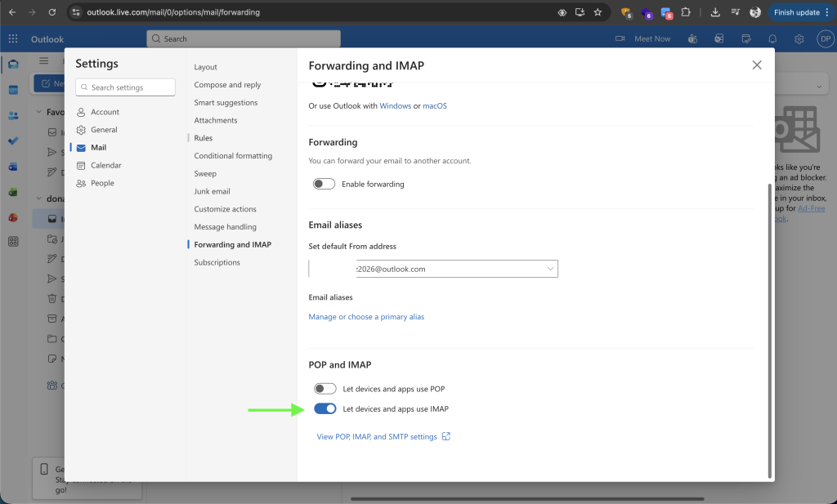Open View POP, IMAP, and SMTP settings
837x504 pixels.
point(378,435)
